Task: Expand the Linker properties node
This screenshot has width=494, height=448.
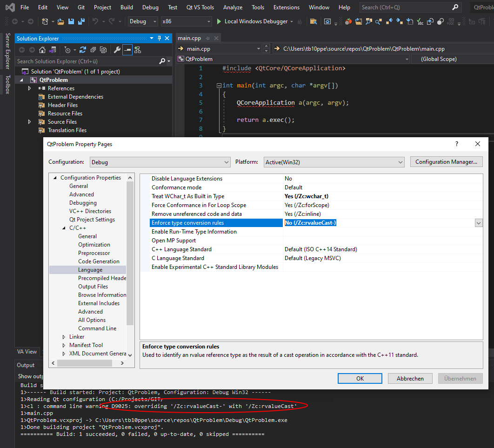Action: (x=64, y=337)
